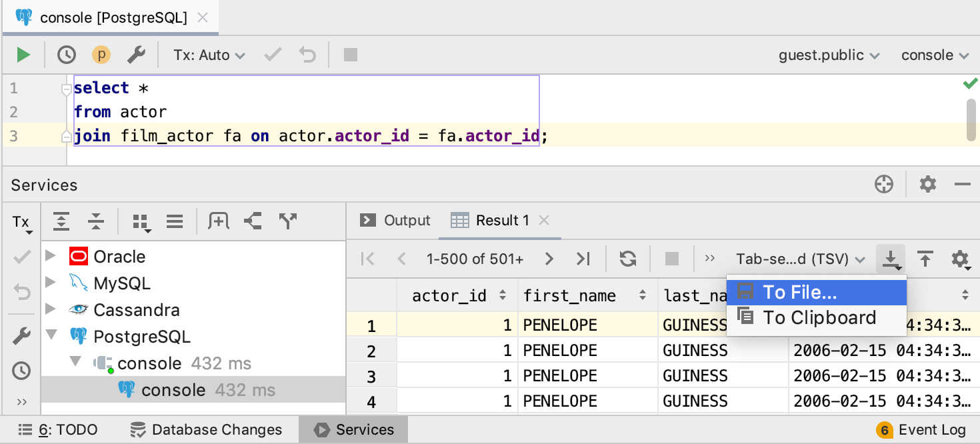Open Group By icon in Services toolbar
This screenshot has width=980, height=444.
[x=141, y=222]
